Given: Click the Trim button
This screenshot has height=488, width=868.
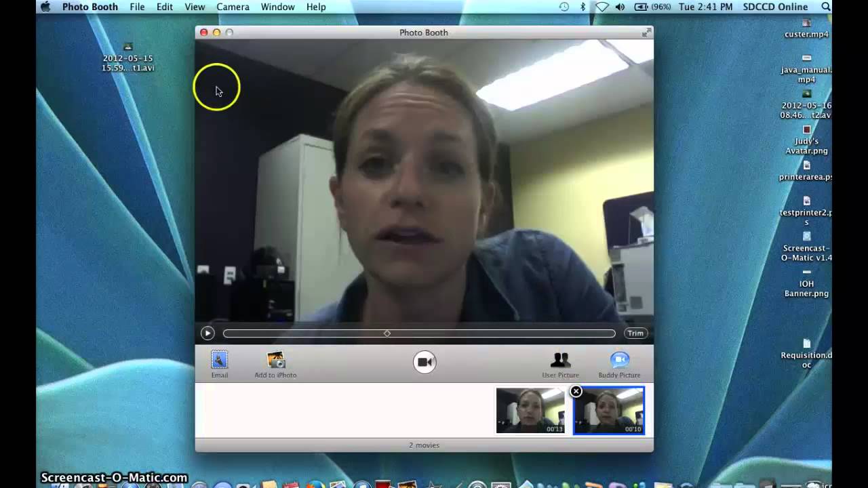Looking at the screenshot, I should (x=635, y=333).
